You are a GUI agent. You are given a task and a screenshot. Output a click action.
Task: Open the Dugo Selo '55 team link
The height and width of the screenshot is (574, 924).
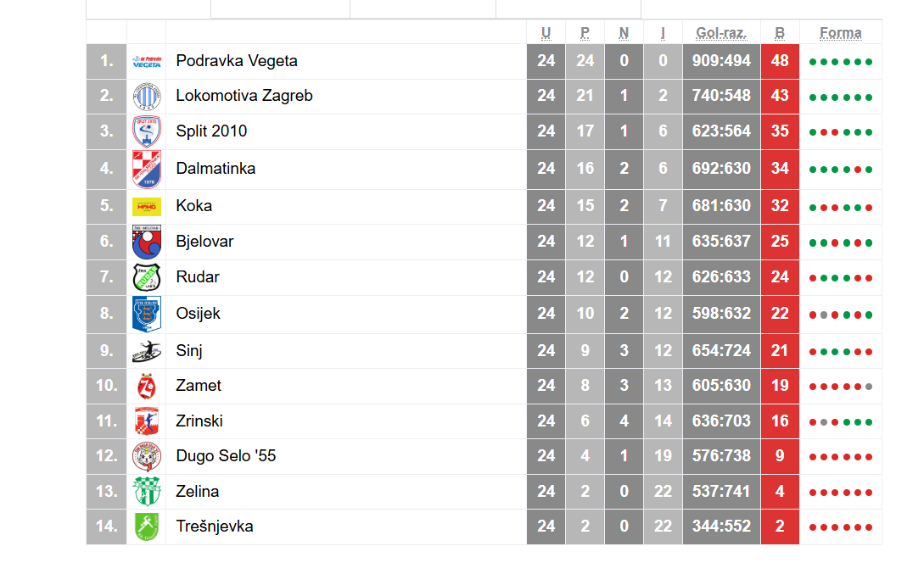click(x=226, y=456)
